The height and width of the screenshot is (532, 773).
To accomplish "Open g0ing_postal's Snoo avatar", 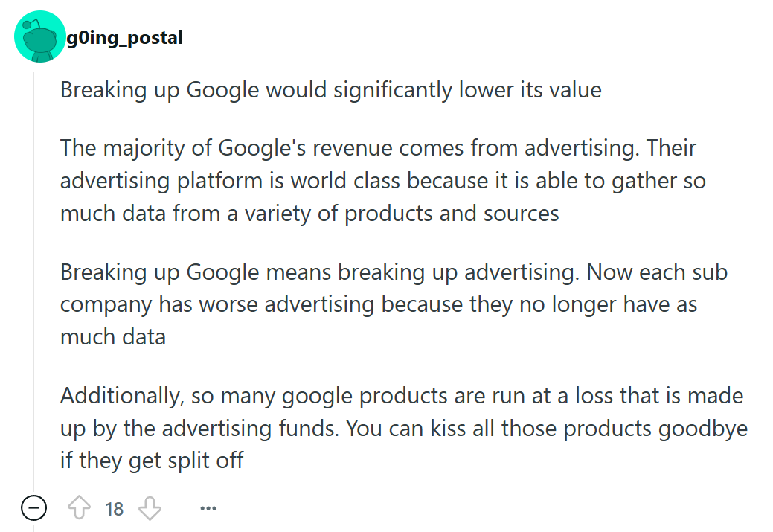I will tap(40, 36).
